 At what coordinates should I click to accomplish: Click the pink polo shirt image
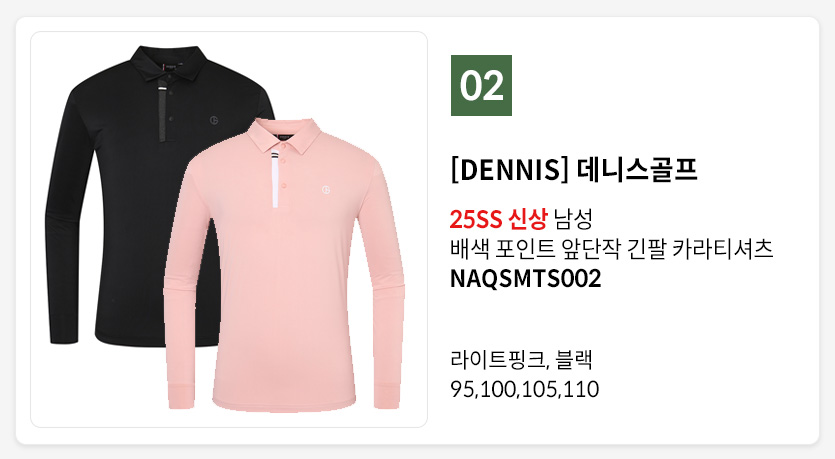point(284,265)
